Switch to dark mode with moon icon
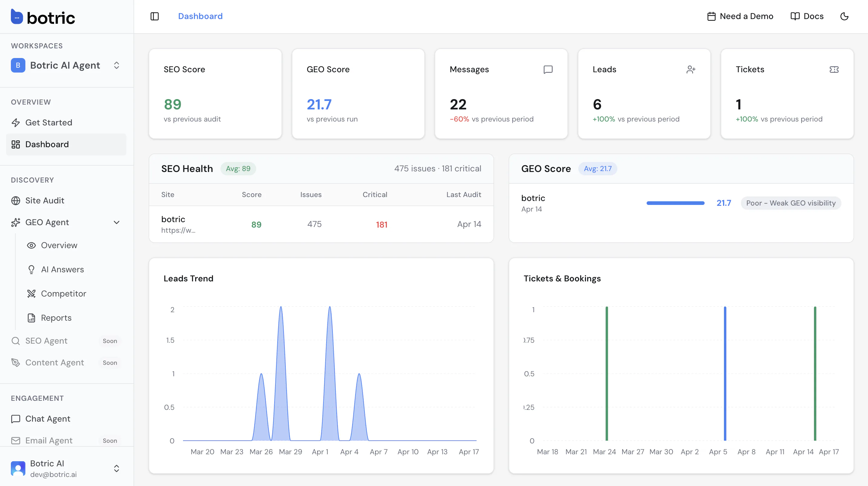The image size is (868, 486). point(844,16)
